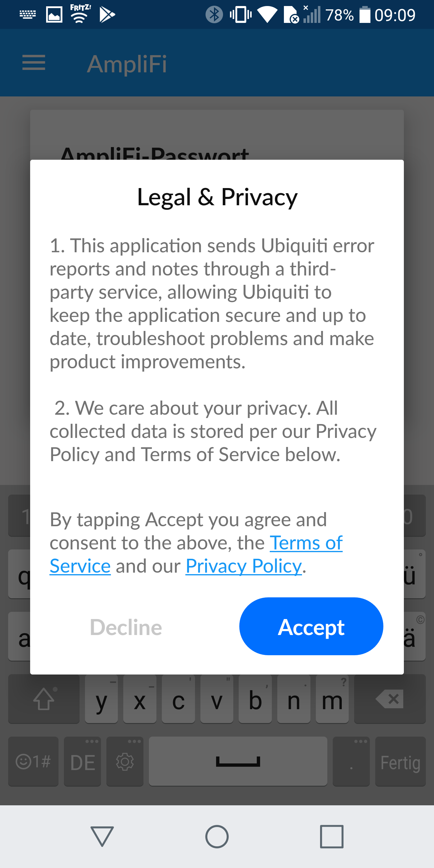
Task: Switch to emoji and symbols keyboard
Action: coord(33,762)
